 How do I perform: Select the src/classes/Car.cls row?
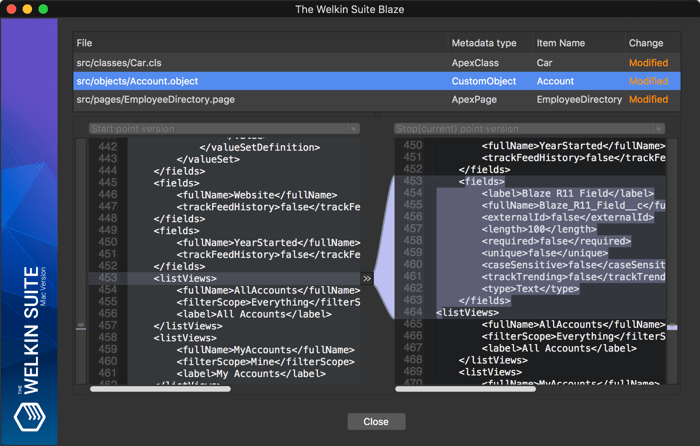pyautogui.click(x=377, y=63)
